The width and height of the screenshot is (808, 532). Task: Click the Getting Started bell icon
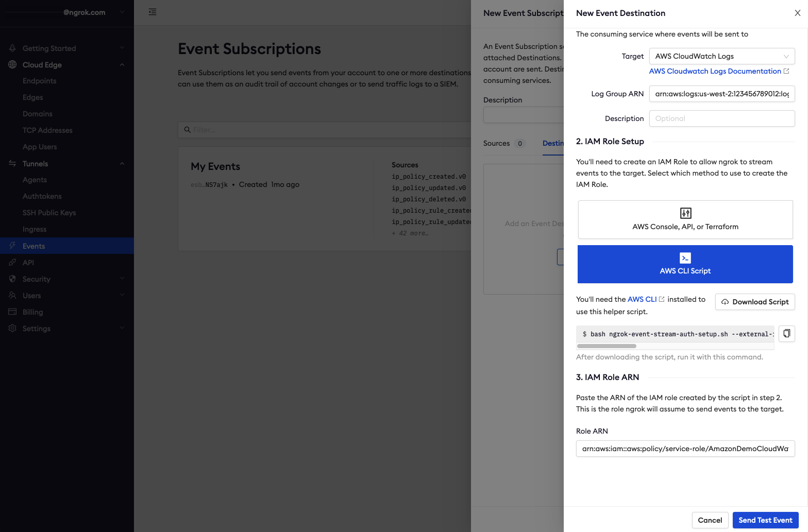coord(12,48)
